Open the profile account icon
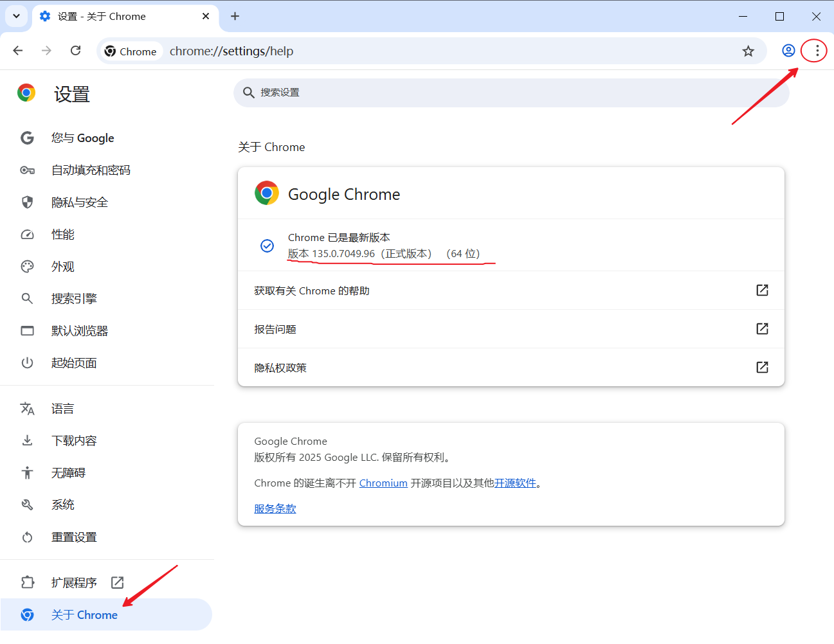Image resolution: width=834 pixels, height=644 pixels. pyautogui.click(x=788, y=51)
